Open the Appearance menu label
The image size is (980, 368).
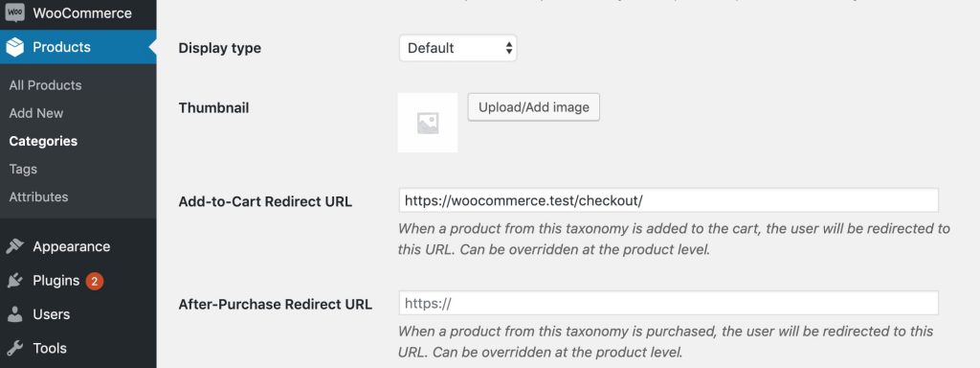[71, 246]
